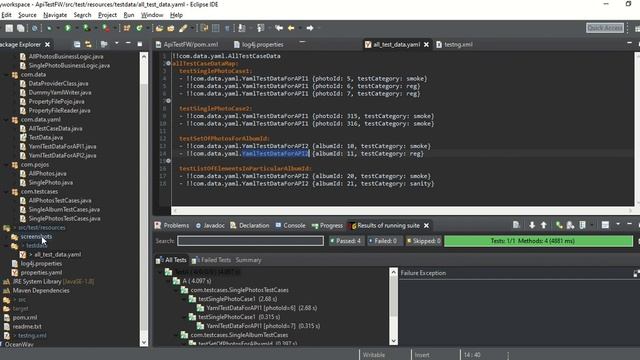Image resolution: width=640 pixels, height=360 pixels.
Task: Switch to ApiTestFW/pom.xml editor tab
Action: pyautogui.click(x=187, y=44)
